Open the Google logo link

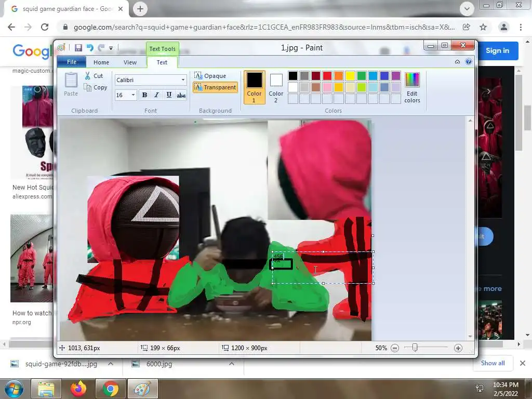point(32,51)
